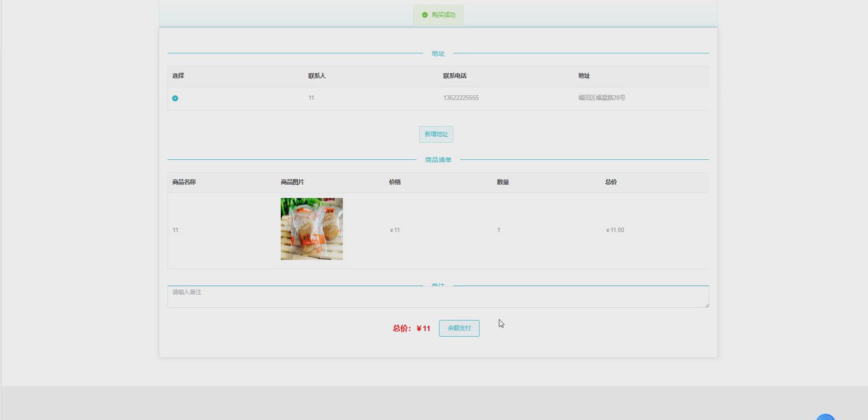Click the 商品名称 column header
This screenshot has height=420, width=868.
tap(183, 182)
